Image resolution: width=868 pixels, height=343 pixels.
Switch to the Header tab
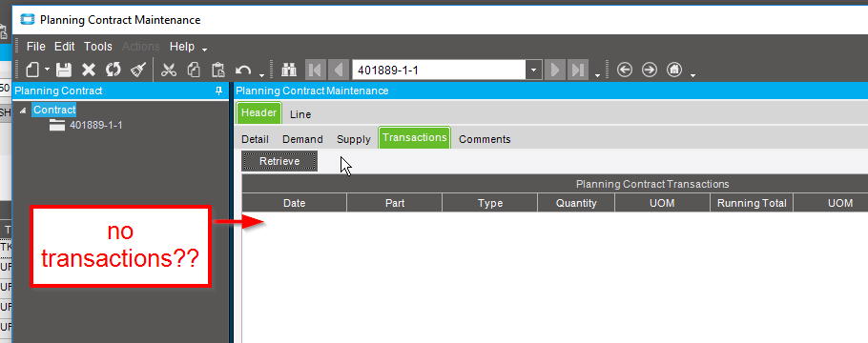coord(259,112)
